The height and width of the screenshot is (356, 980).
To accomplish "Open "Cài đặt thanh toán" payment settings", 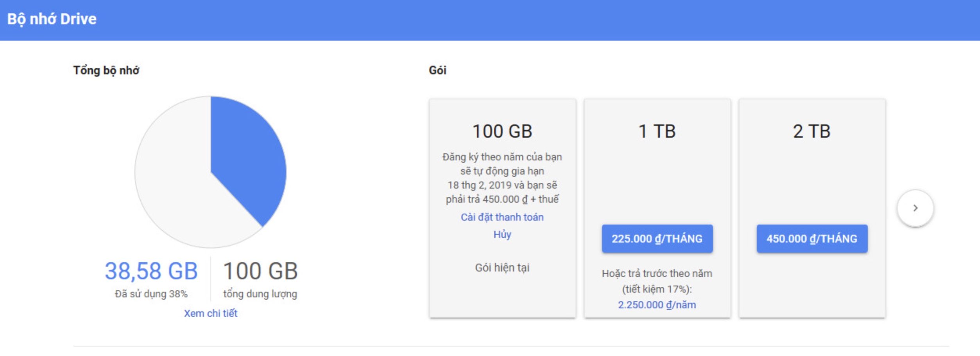I will click(x=502, y=217).
